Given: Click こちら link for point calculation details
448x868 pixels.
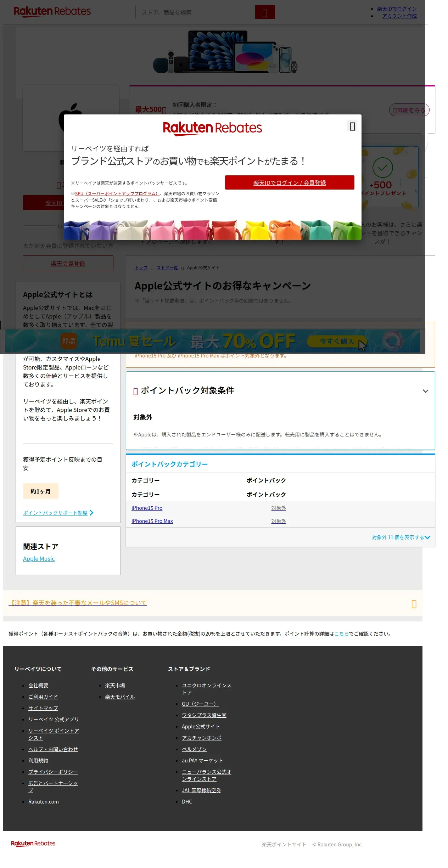Looking at the screenshot, I should pyautogui.click(x=341, y=634).
